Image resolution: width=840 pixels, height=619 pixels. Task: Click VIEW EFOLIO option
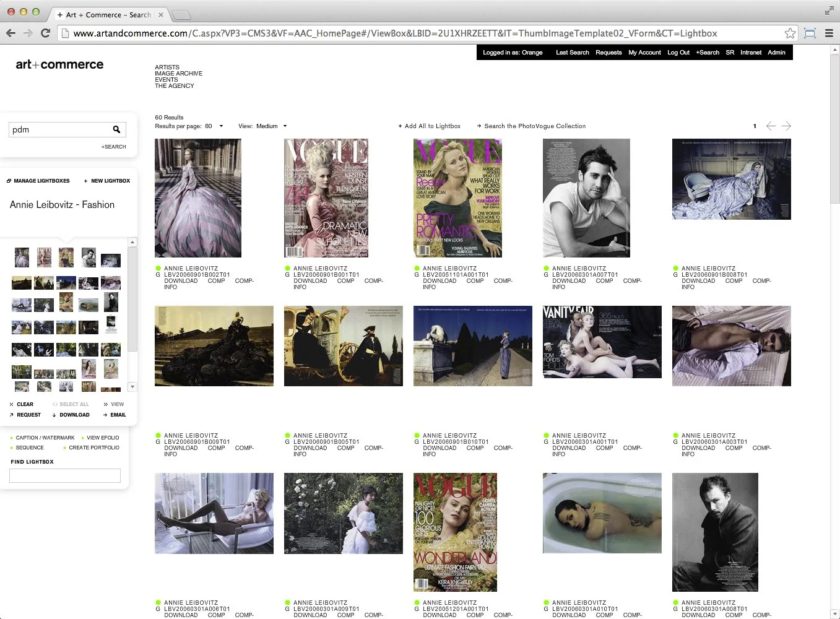tap(100, 438)
